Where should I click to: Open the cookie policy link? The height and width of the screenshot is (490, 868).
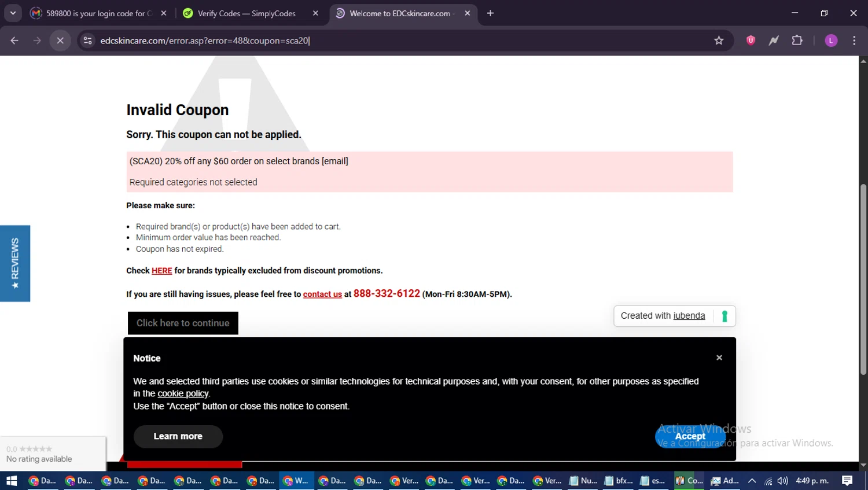pos(183,394)
